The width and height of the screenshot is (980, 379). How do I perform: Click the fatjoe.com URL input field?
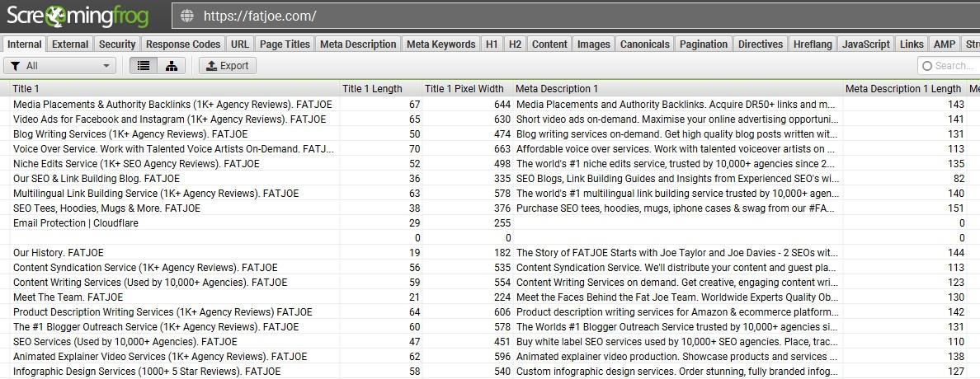pyautogui.click(x=575, y=16)
